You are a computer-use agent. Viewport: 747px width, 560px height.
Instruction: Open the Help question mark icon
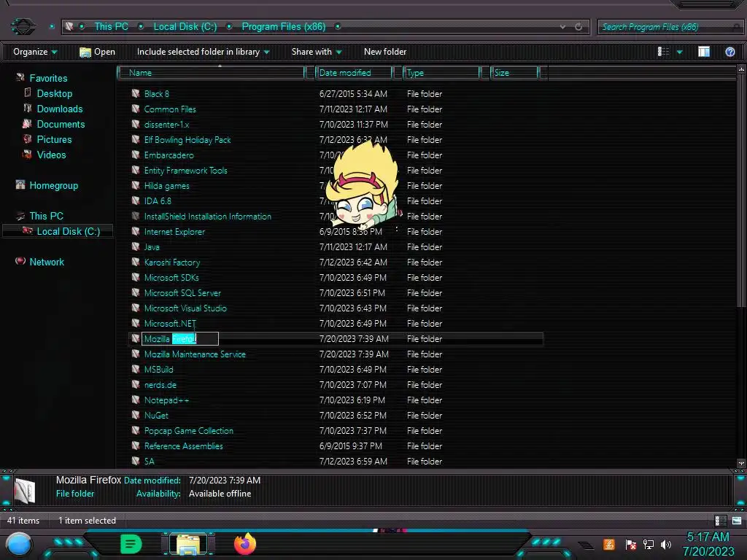coord(729,52)
